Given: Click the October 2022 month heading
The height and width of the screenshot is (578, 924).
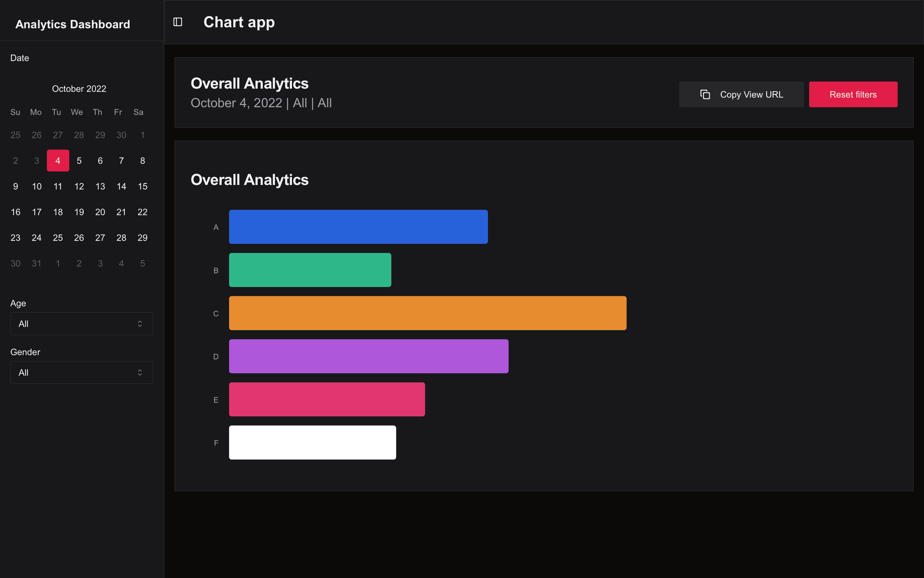Looking at the screenshot, I should pyautogui.click(x=79, y=89).
